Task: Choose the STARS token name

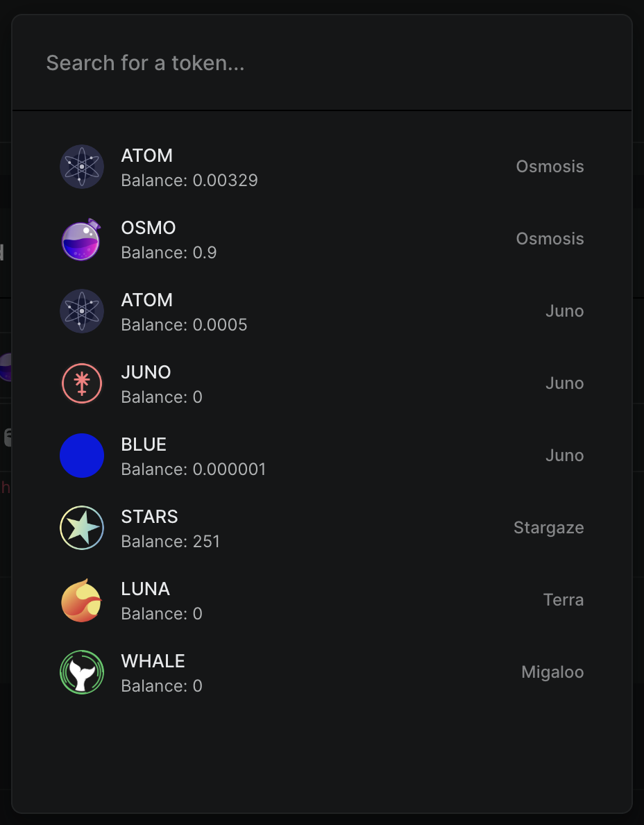Action: tap(149, 517)
